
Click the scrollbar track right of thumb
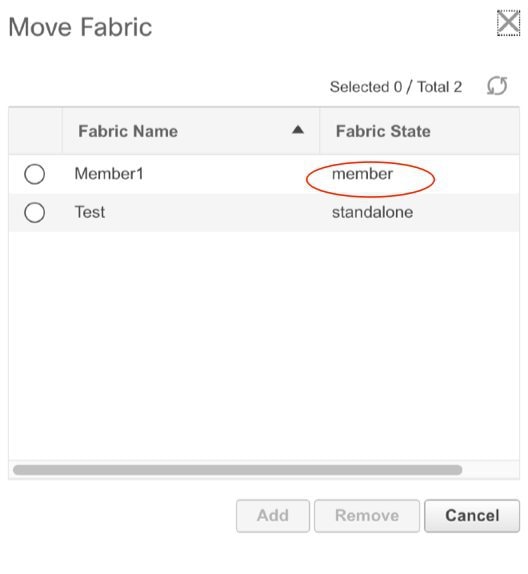(490, 470)
